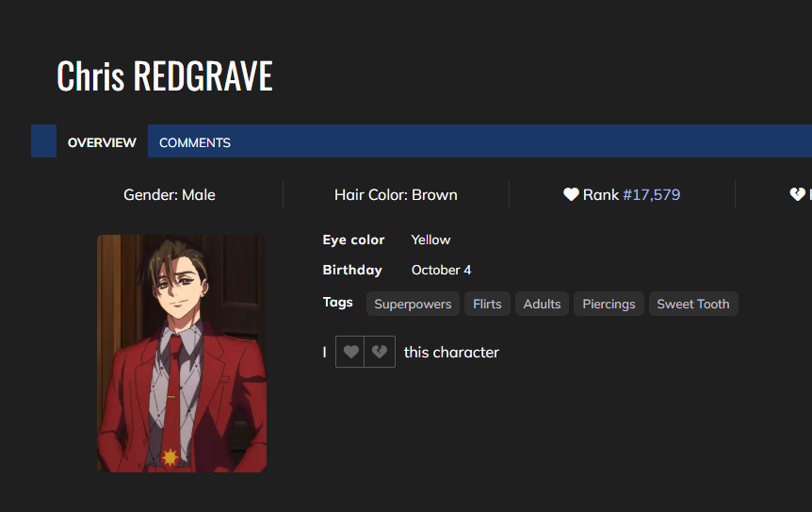Click the Gender: Male attribute
Image resolution: width=812 pixels, height=512 pixels.
[170, 195]
